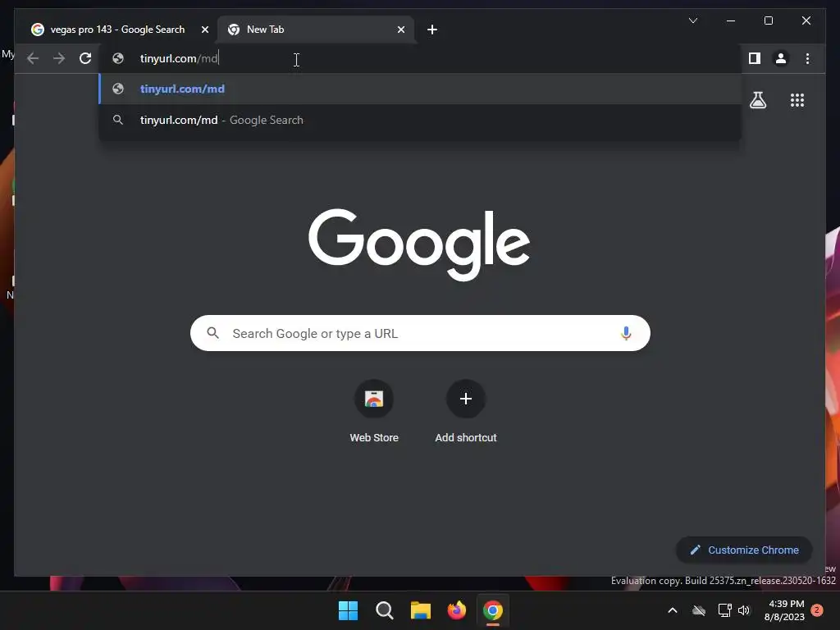Choose the tinyurl.com/md URL suggestion
The width and height of the screenshot is (840, 630).
[420, 89]
